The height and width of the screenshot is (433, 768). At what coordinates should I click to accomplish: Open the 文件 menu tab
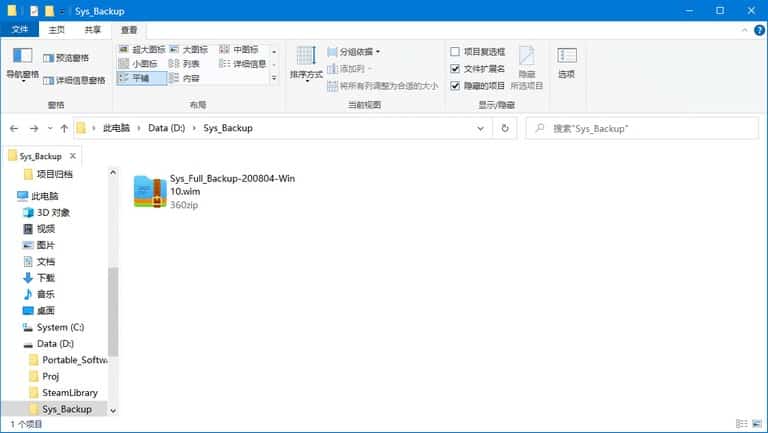20,29
